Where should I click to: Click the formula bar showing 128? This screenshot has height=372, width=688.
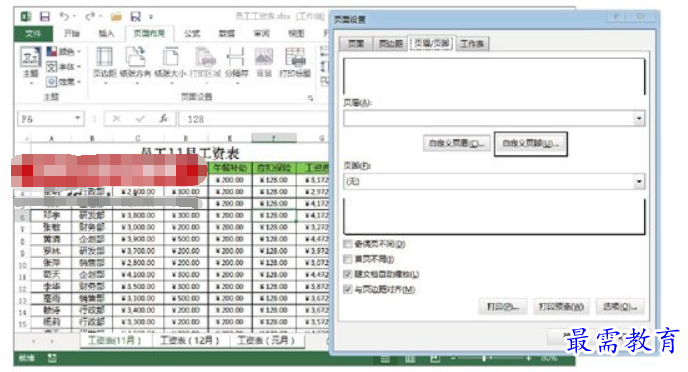click(254, 119)
